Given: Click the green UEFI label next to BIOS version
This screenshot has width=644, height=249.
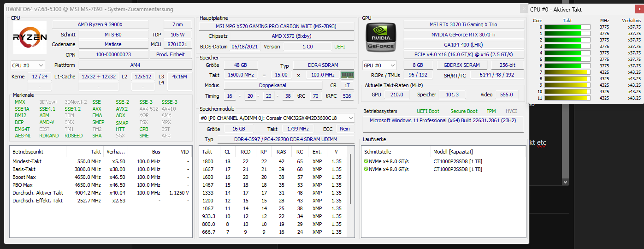Looking at the screenshot, I should coord(339,47).
